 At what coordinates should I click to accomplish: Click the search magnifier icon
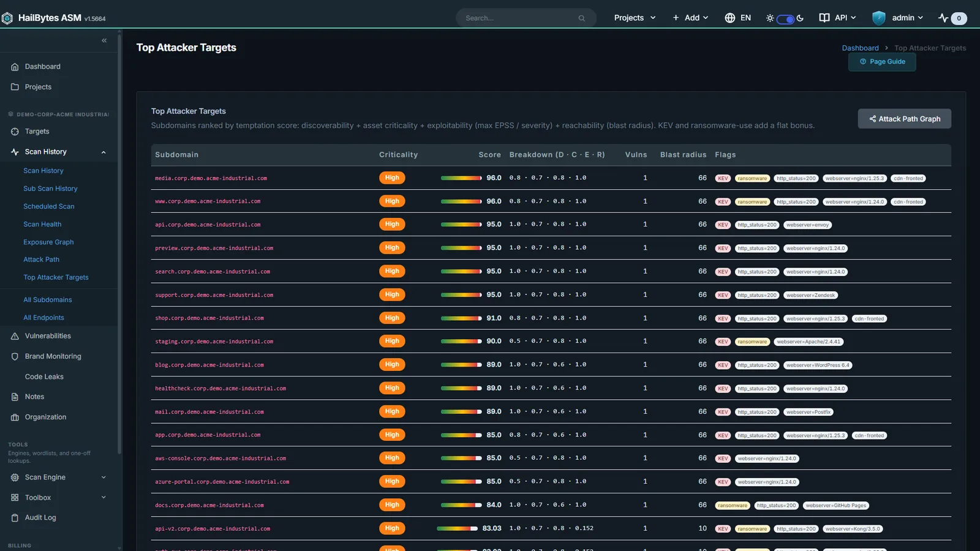(x=582, y=18)
